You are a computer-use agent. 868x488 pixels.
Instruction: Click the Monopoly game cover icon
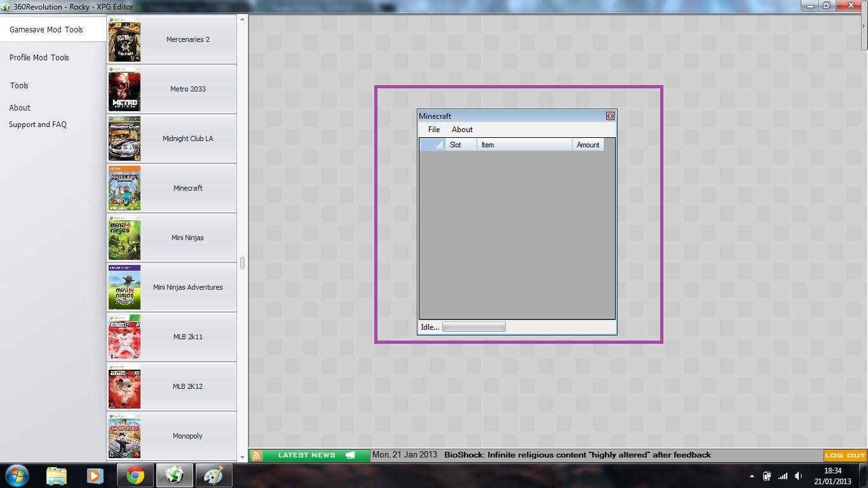(125, 436)
